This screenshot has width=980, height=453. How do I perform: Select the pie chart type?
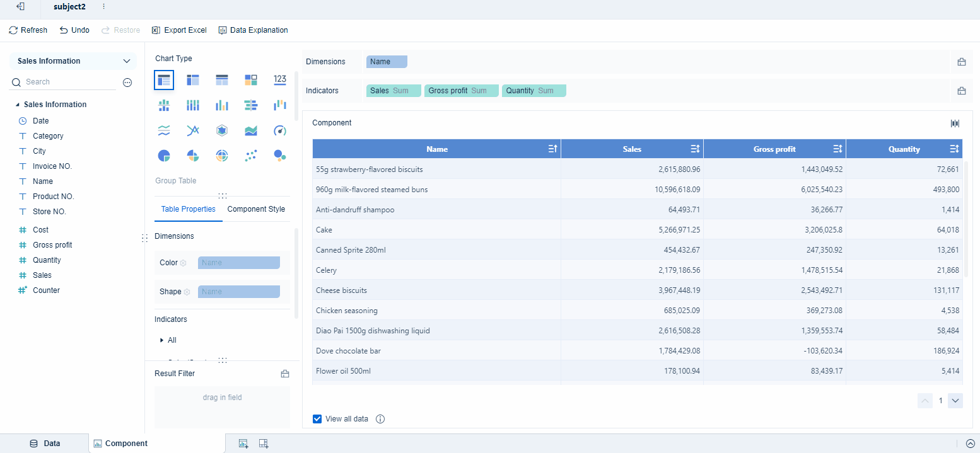point(163,156)
